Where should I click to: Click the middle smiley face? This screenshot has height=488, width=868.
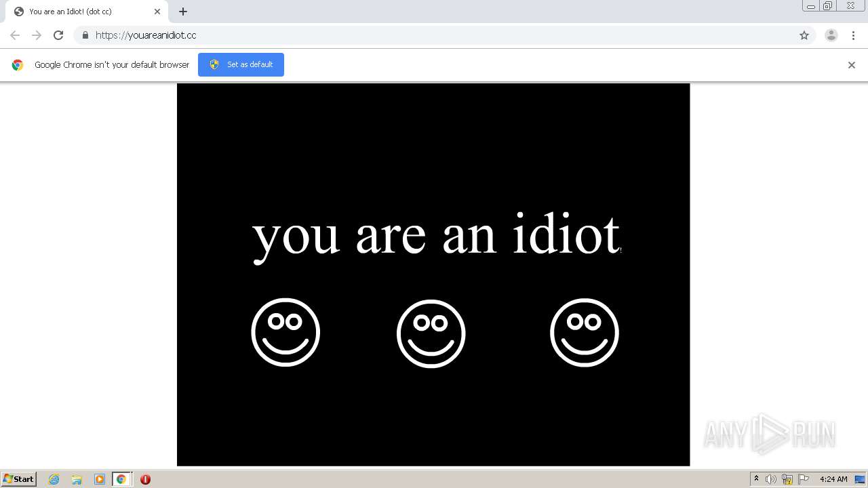click(x=431, y=333)
